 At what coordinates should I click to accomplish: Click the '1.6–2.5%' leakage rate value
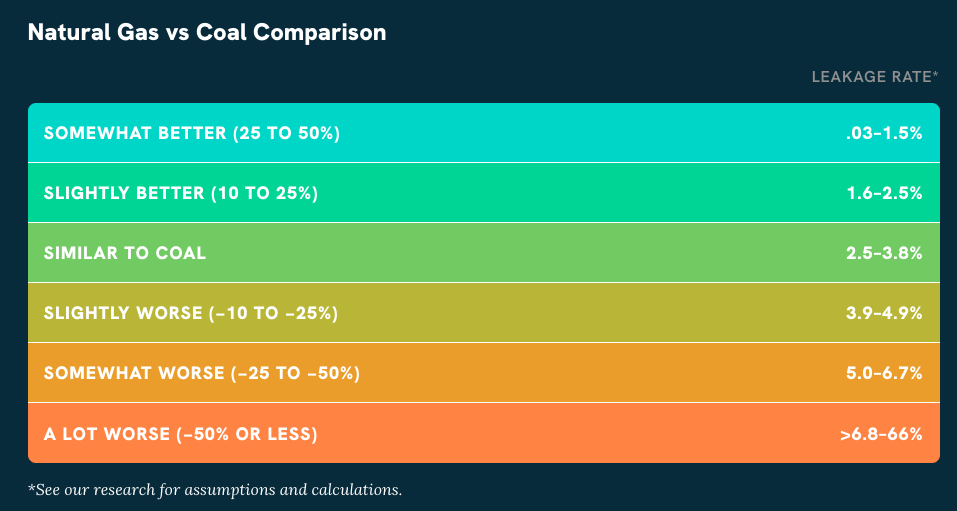pos(884,193)
